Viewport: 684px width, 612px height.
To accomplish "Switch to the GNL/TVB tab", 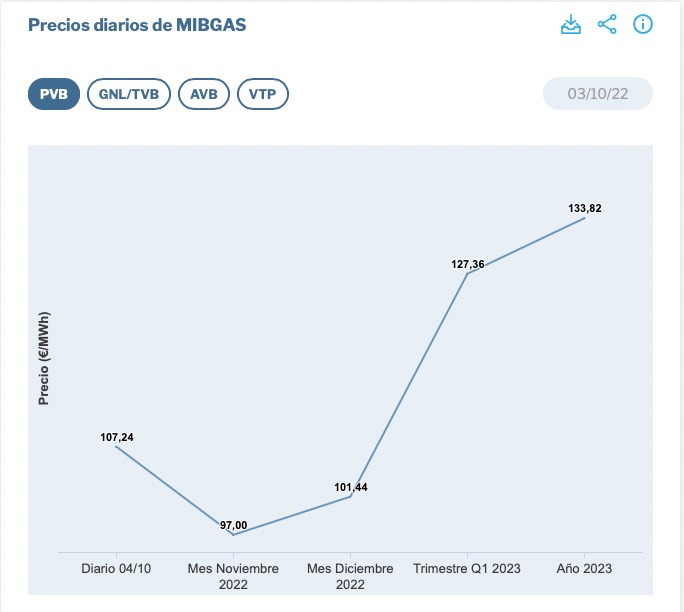I will [129, 95].
